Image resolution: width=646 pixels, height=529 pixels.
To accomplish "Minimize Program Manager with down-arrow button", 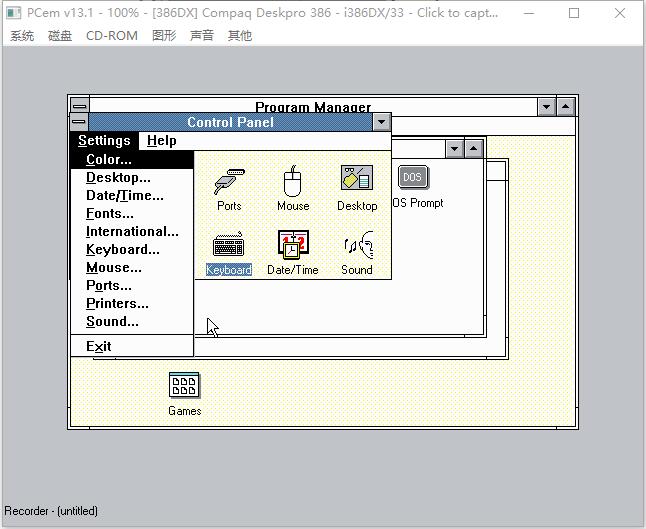I will [547, 107].
